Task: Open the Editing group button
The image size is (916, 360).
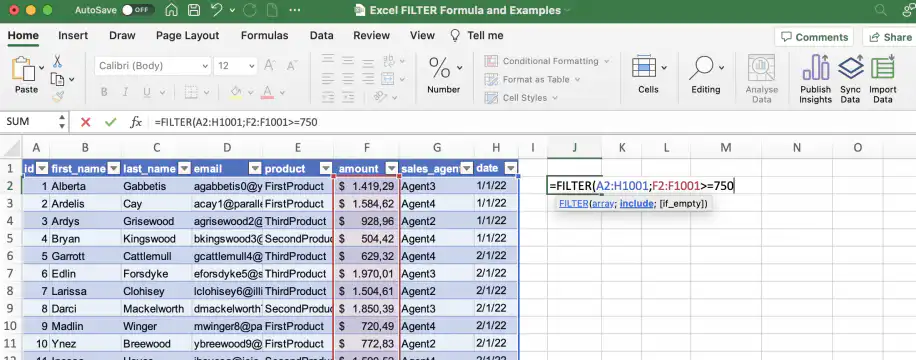Action: (706, 75)
